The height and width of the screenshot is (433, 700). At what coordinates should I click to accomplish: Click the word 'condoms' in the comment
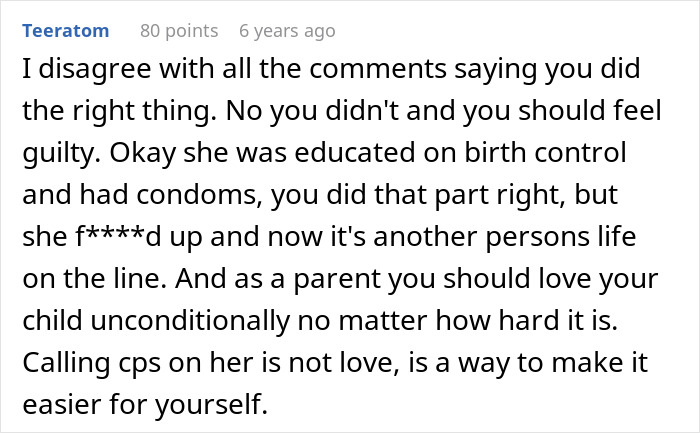(x=199, y=195)
